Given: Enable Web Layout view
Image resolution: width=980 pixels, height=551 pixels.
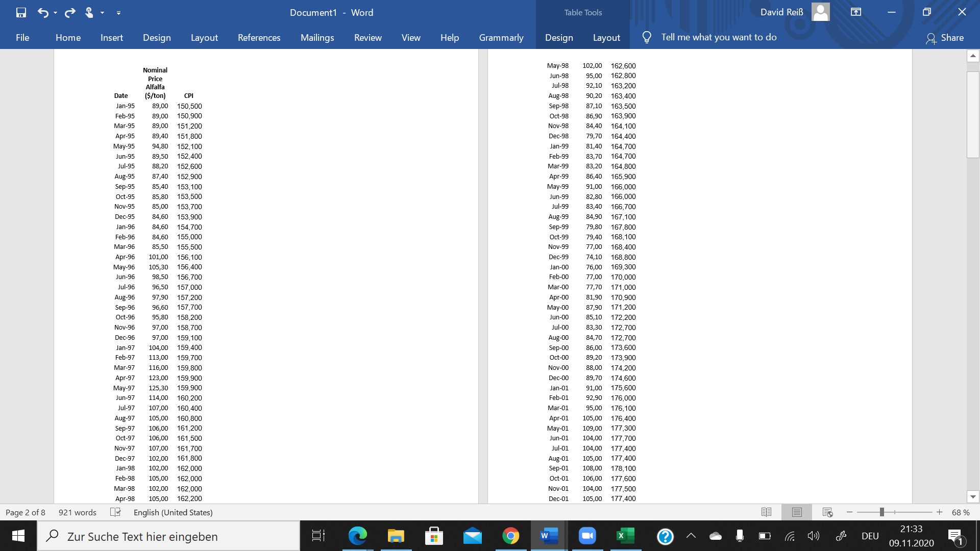Looking at the screenshot, I should pyautogui.click(x=827, y=512).
